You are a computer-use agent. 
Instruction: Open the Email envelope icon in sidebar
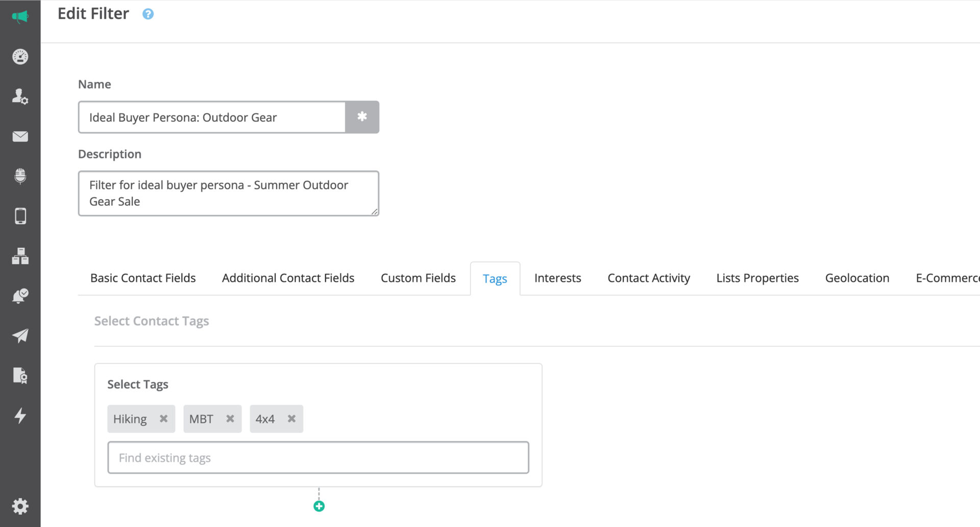[20, 136]
